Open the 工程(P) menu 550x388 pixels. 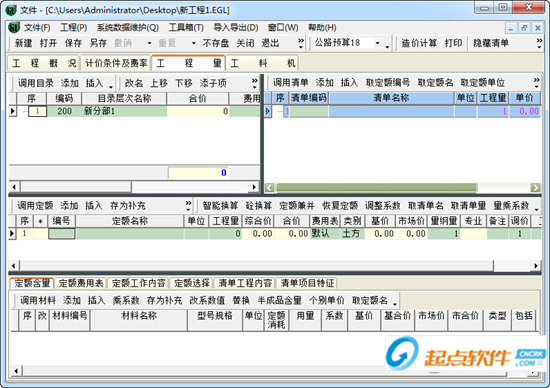74,27
